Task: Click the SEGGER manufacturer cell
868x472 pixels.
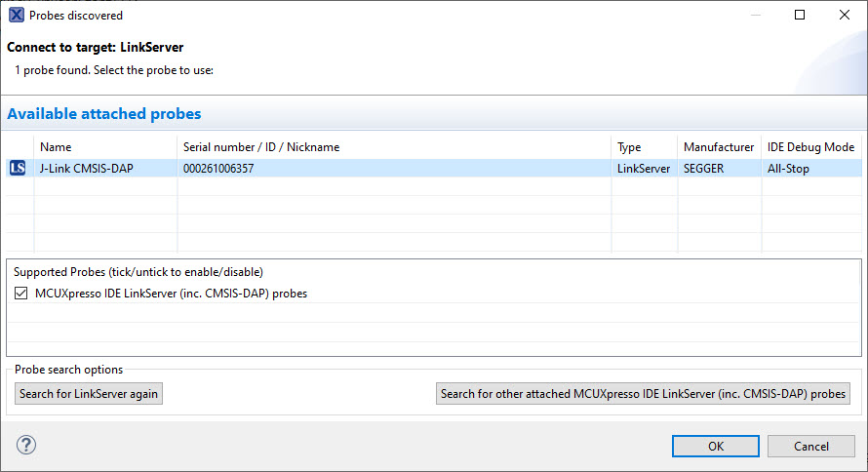Action: [703, 169]
